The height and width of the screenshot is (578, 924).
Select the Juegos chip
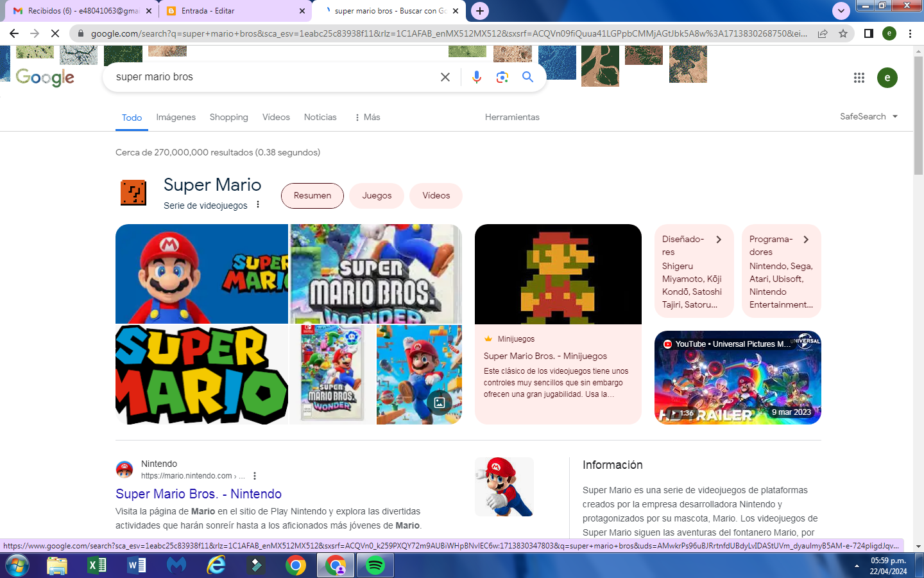point(377,196)
